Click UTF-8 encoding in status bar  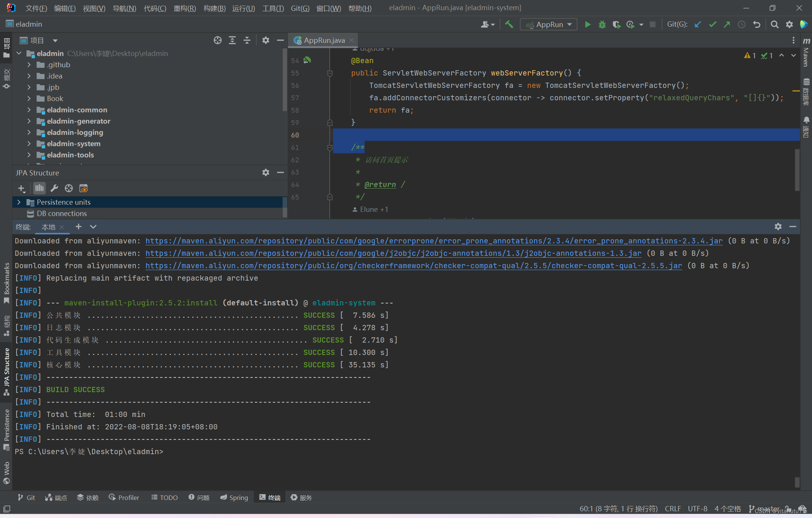pos(697,509)
